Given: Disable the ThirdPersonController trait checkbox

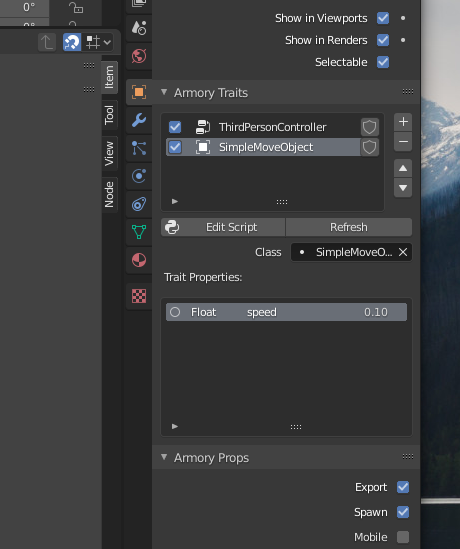Looking at the screenshot, I should pyautogui.click(x=175, y=127).
